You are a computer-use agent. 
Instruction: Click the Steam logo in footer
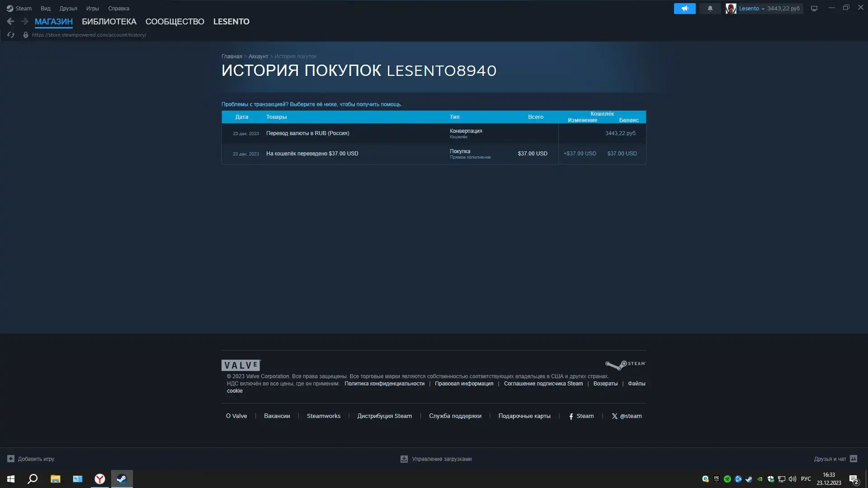click(x=626, y=365)
